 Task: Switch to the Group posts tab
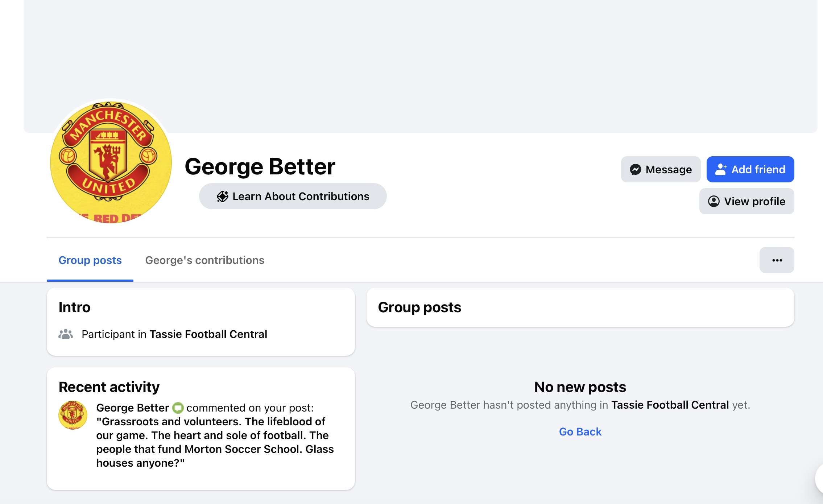pyautogui.click(x=90, y=260)
